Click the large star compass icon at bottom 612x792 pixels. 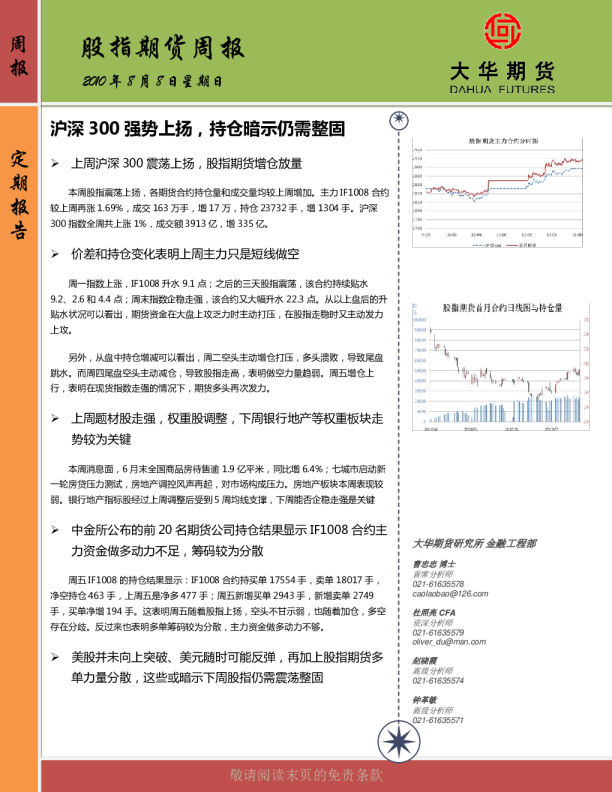pos(398,743)
